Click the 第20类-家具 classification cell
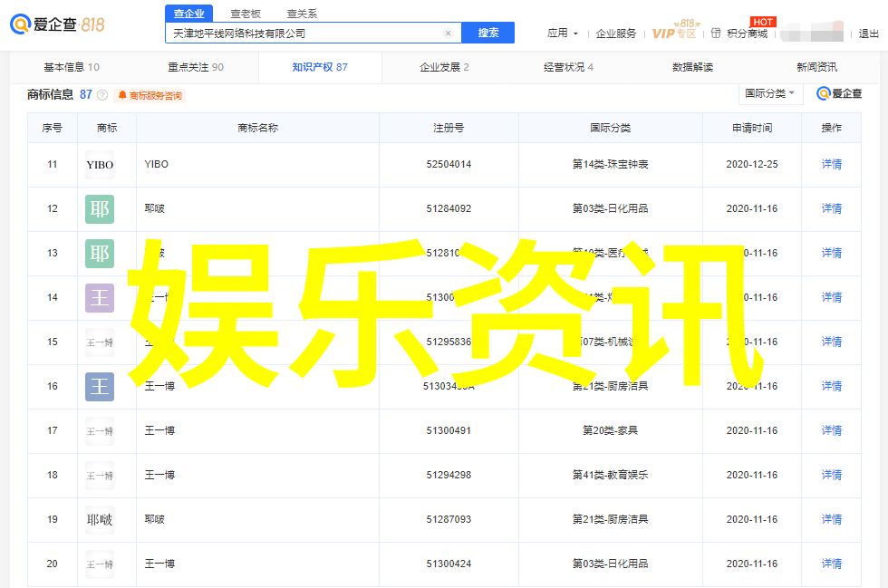Viewport: 888px width, 588px height. pos(610,430)
